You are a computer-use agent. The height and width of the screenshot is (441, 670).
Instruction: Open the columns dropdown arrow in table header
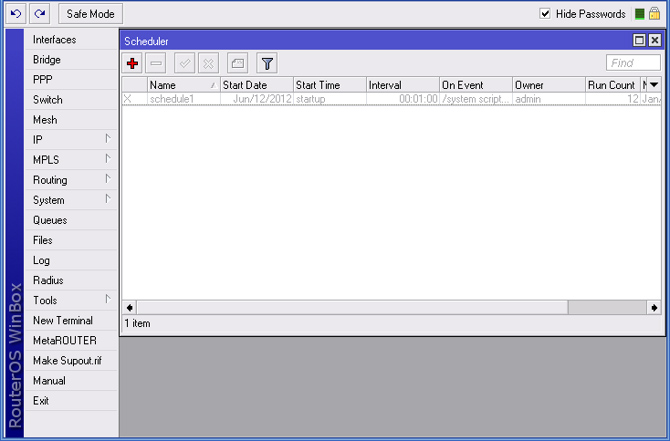click(x=654, y=85)
